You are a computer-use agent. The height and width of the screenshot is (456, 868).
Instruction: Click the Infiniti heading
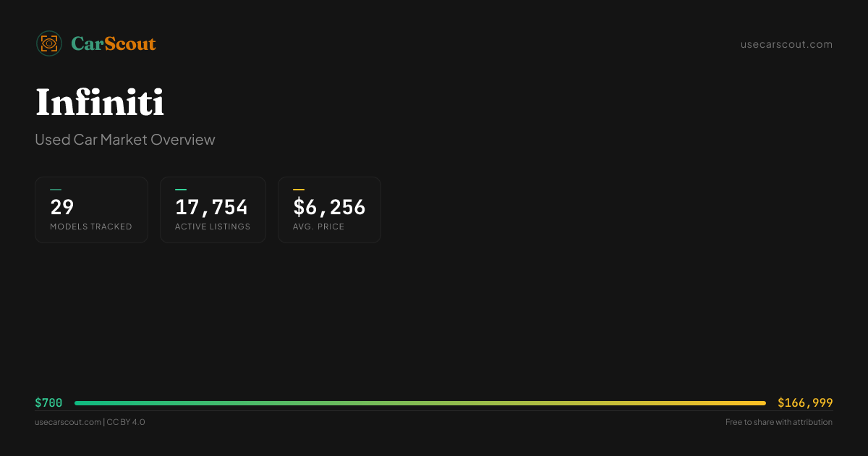tap(100, 103)
